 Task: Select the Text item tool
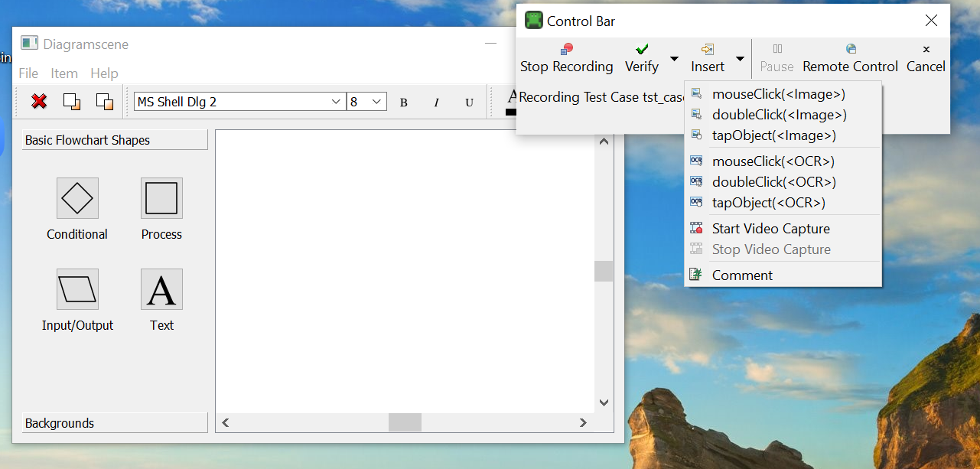161,289
